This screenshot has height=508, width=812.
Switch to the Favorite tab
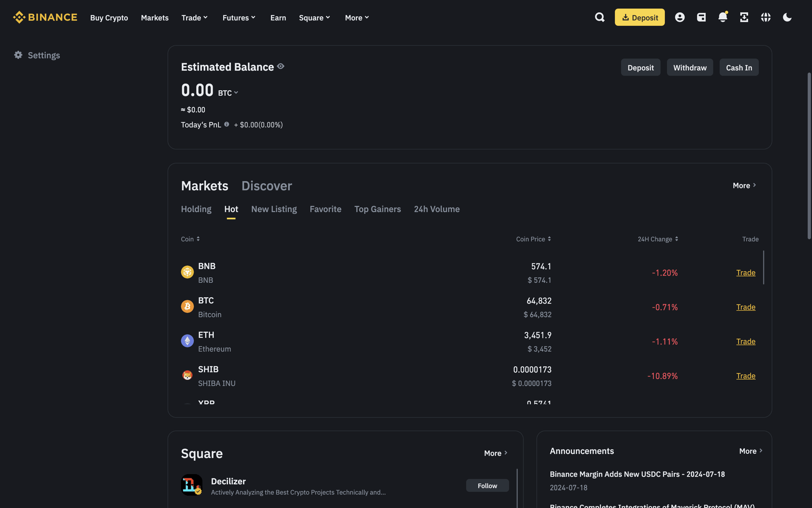[x=326, y=209]
